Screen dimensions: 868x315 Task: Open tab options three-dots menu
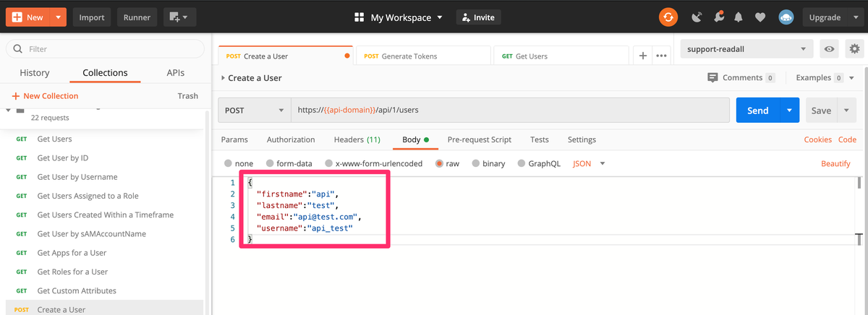click(661, 56)
